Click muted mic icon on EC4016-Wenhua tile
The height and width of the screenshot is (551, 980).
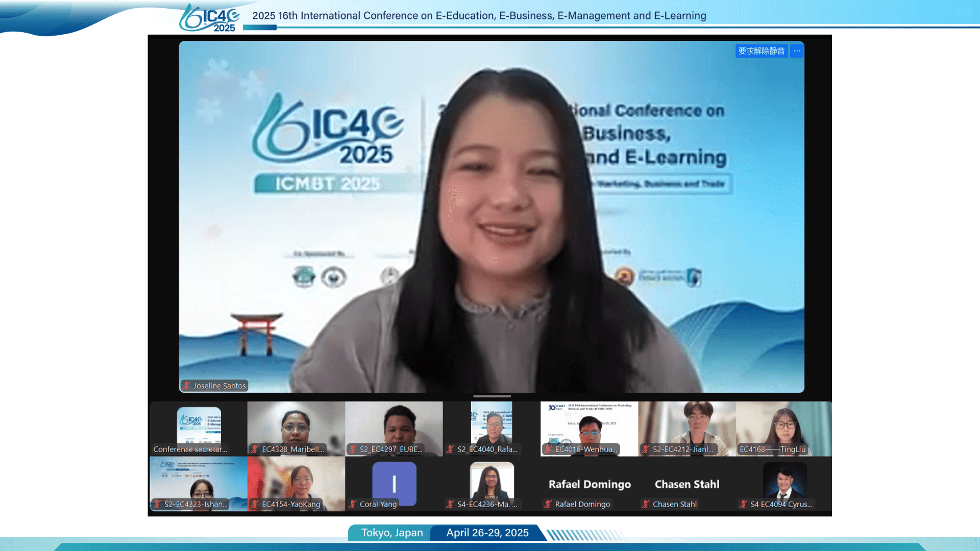548,449
